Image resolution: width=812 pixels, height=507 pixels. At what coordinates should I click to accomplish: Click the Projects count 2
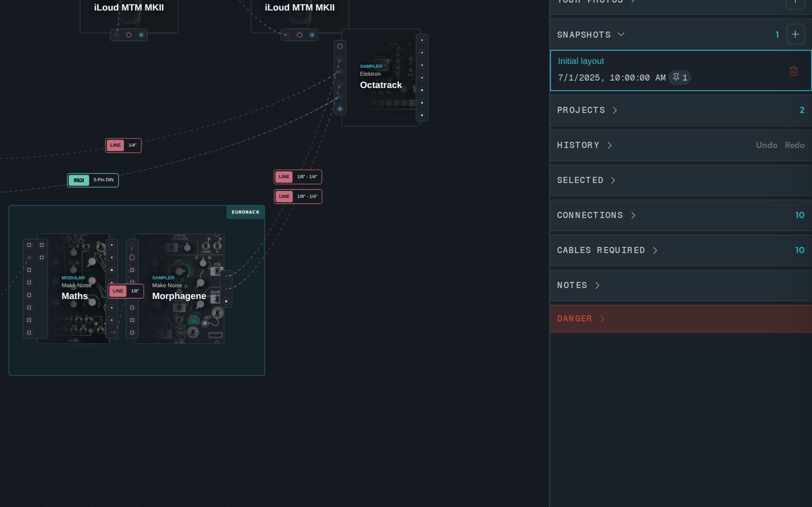coord(802,110)
